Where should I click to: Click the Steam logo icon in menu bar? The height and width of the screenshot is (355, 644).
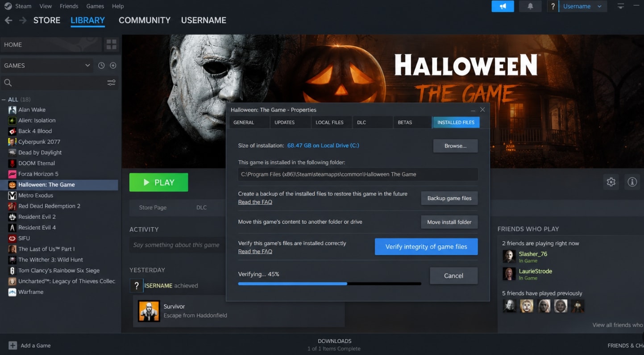click(x=8, y=6)
